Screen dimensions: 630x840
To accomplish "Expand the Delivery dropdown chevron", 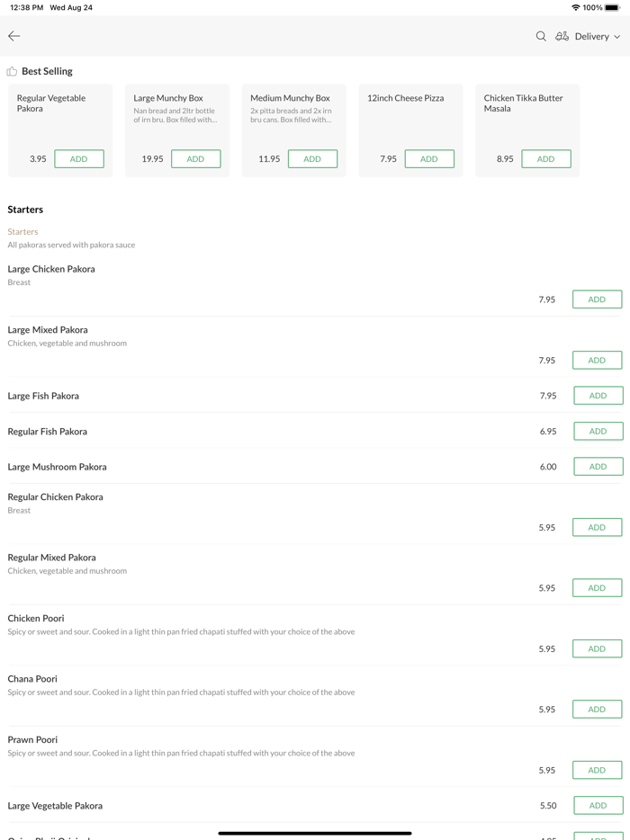I will point(617,37).
